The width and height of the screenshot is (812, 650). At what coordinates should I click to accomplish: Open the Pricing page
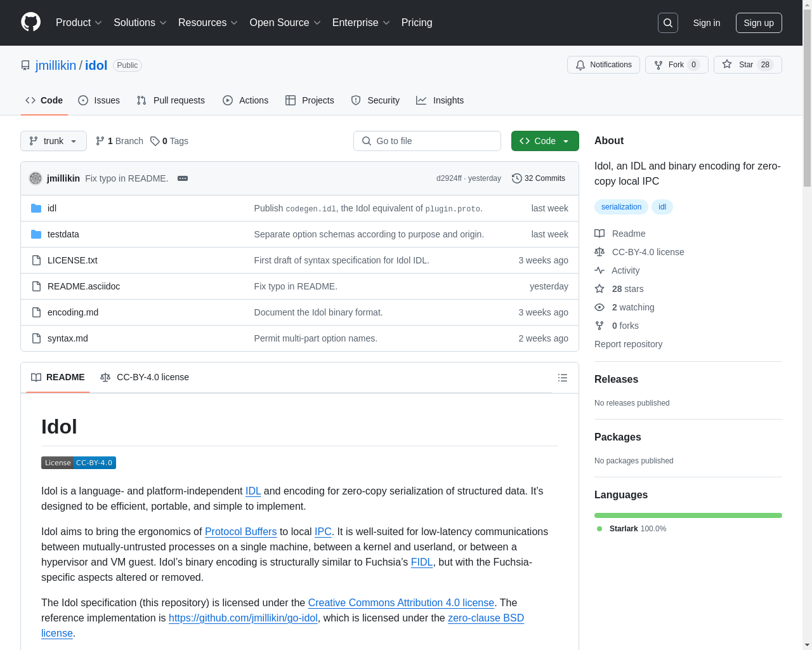coord(417,23)
